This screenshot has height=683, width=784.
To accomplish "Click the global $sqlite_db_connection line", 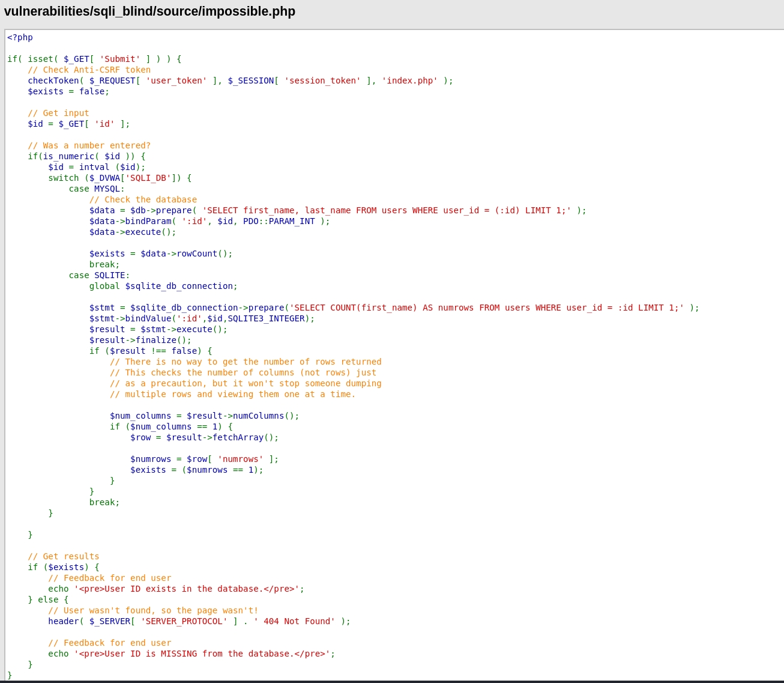I will tap(163, 286).
